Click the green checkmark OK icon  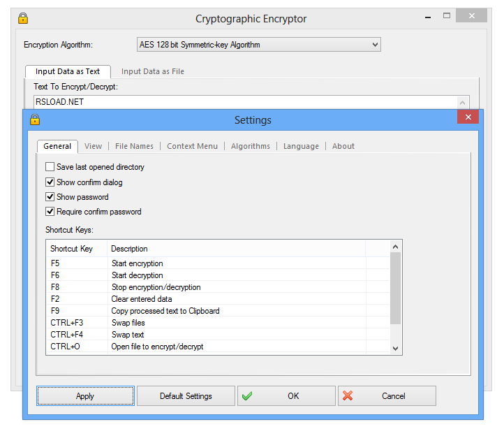[x=247, y=395]
